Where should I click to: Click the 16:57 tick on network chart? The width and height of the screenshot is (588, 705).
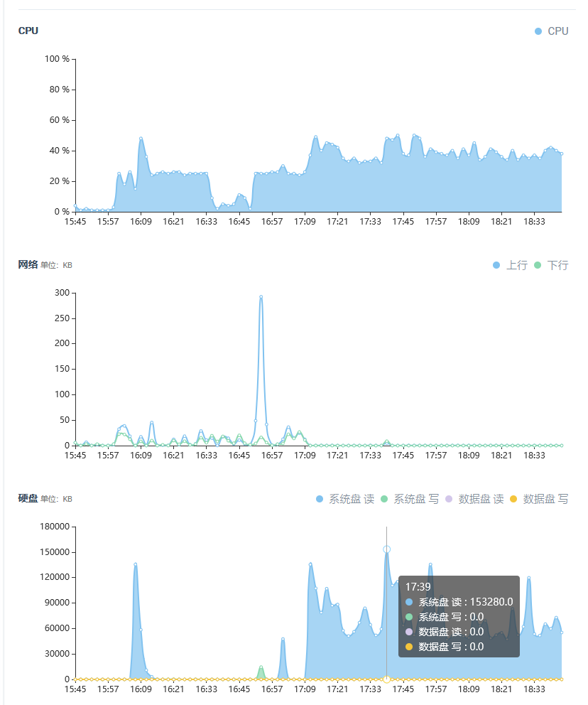click(272, 456)
